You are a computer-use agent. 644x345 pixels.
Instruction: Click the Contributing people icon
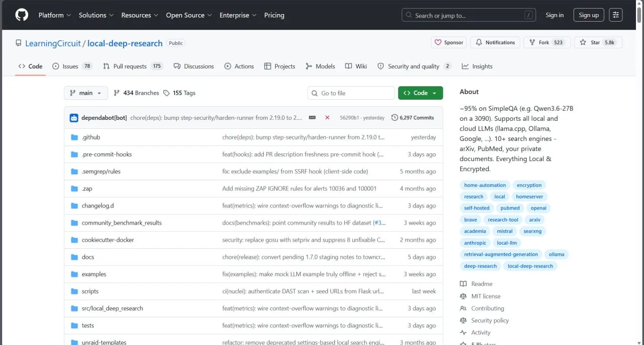(x=463, y=308)
